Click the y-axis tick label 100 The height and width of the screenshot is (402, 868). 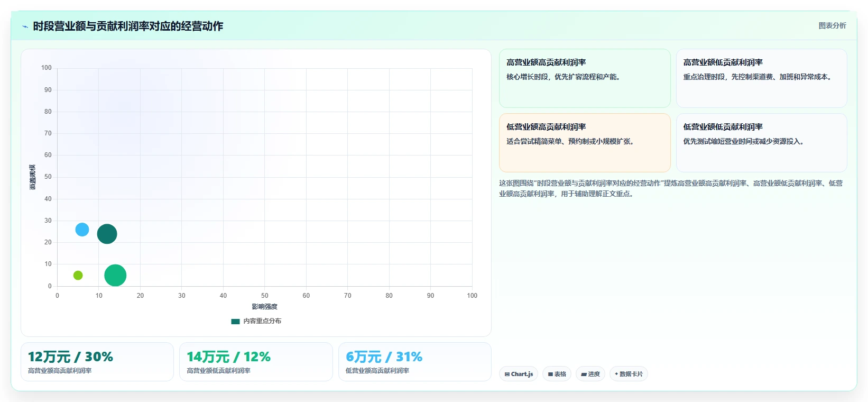point(47,68)
